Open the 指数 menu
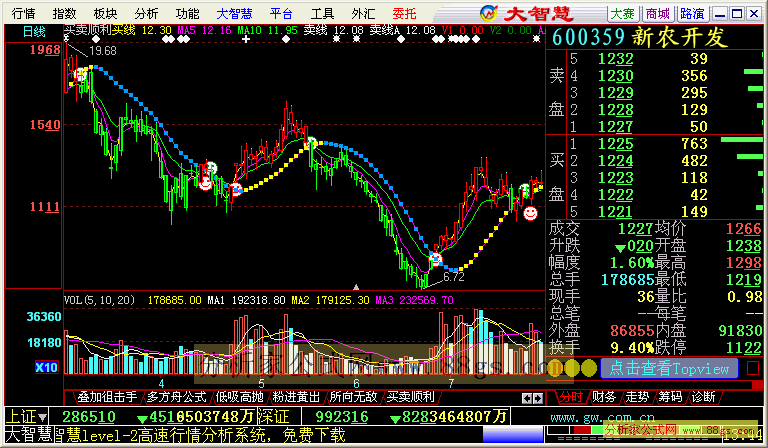 point(65,14)
